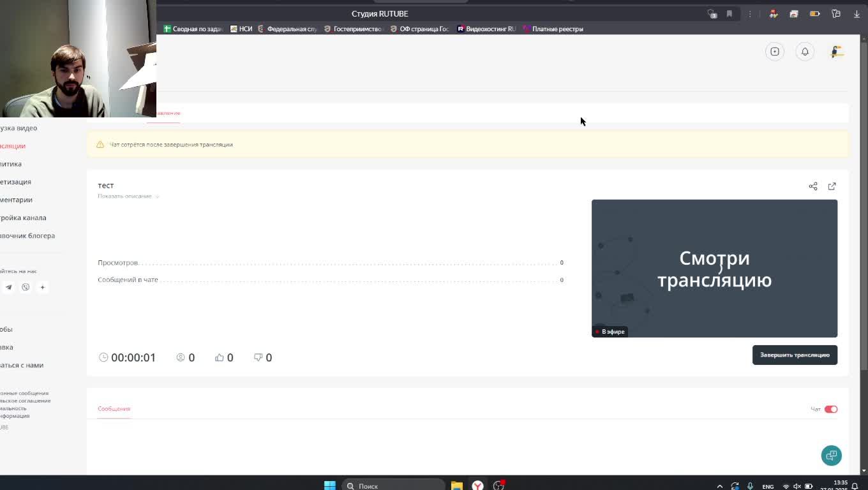Click the screenshot gallery extension icon

pos(794,13)
